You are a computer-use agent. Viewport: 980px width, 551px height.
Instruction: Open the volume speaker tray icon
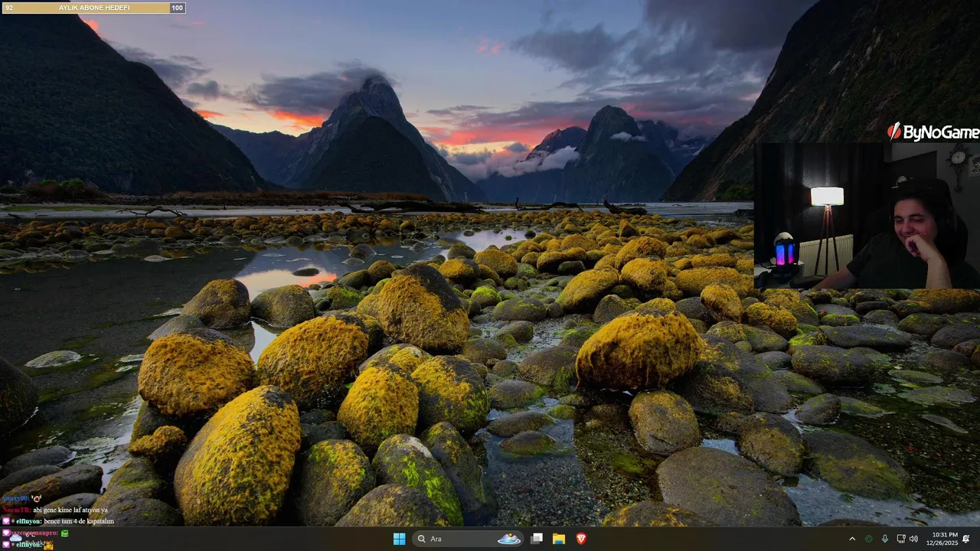coord(913,539)
